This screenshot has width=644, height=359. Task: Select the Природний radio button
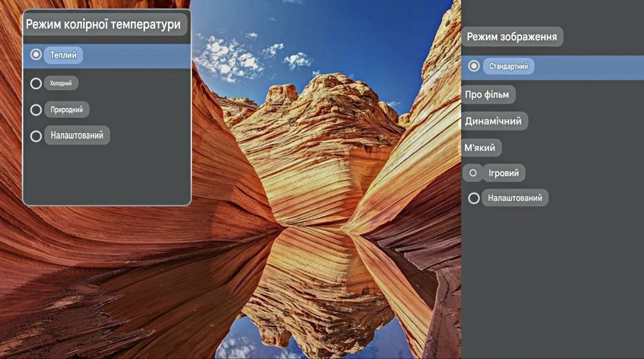click(36, 110)
